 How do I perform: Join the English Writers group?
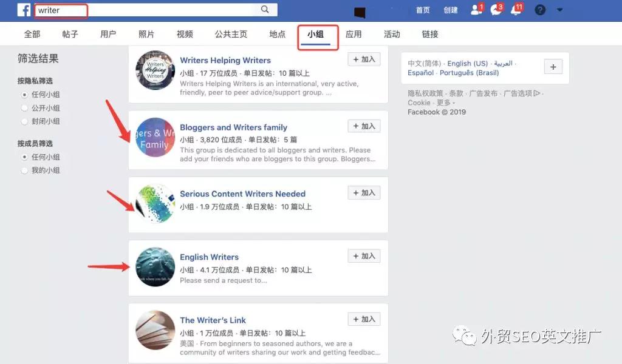pyautogui.click(x=364, y=256)
